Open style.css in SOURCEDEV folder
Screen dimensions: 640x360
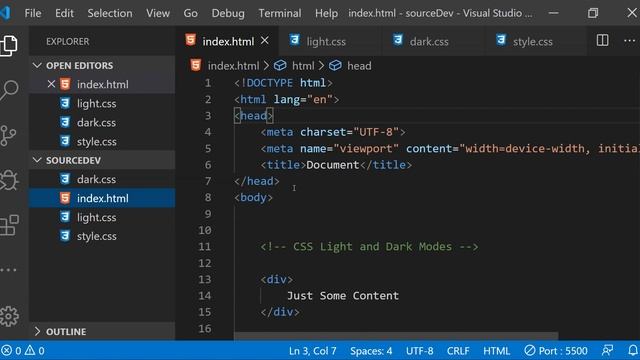click(x=102, y=236)
